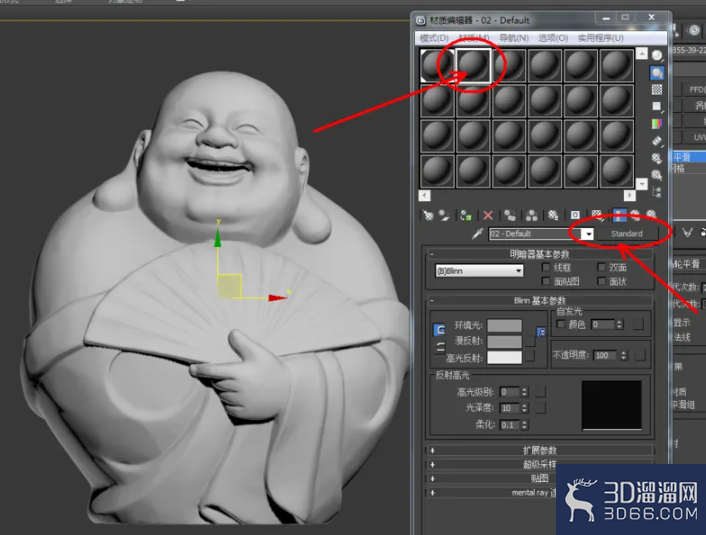
Task: Click sample slots scroll-left arrow
Action: [425, 195]
